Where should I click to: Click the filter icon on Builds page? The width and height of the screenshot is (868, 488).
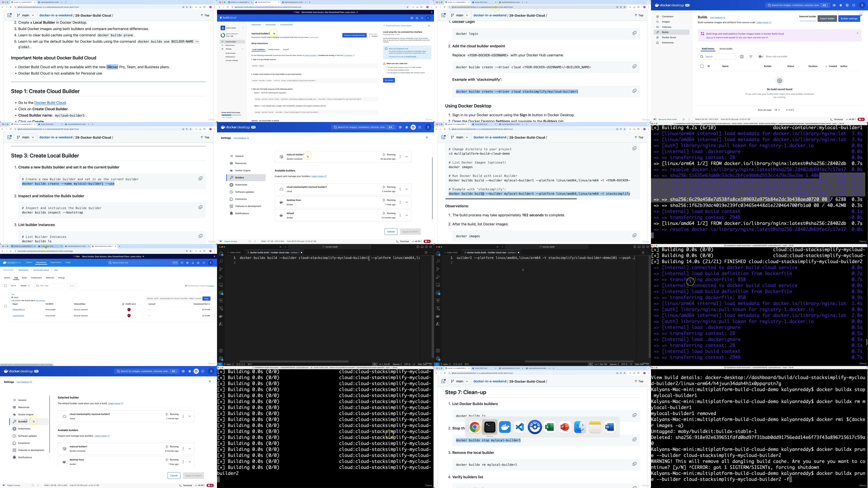point(751,57)
